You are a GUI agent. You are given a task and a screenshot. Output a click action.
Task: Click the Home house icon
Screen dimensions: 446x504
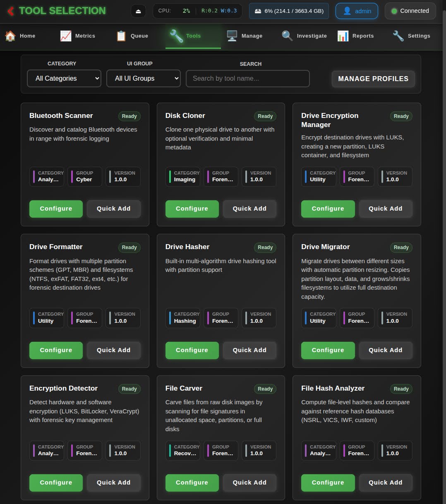pos(10,36)
